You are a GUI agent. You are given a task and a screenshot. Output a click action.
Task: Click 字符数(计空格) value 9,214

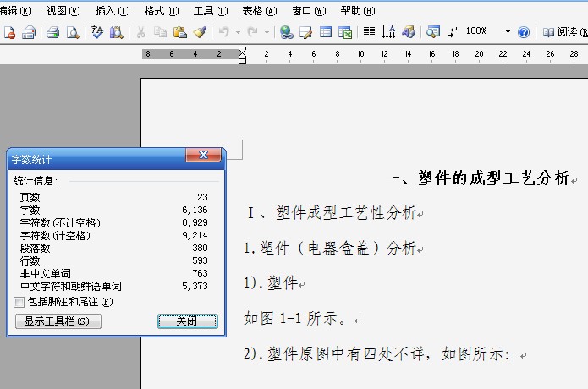click(x=195, y=235)
